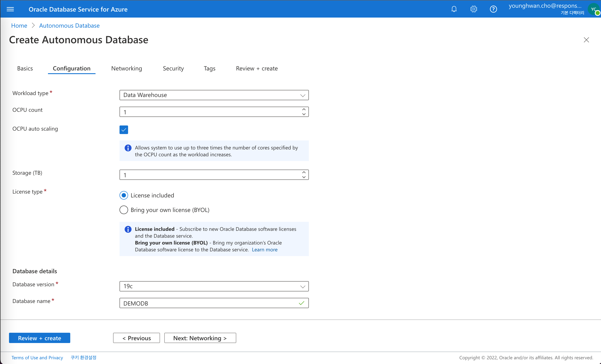Decrease the OCPU count with down arrow
Viewport: 601px width, 364px height.
coord(304,114)
